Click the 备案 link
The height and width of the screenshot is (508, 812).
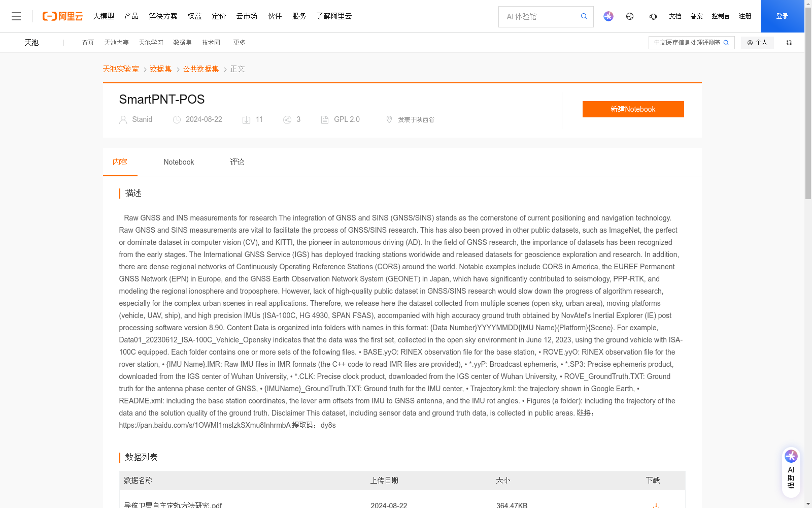696,16
